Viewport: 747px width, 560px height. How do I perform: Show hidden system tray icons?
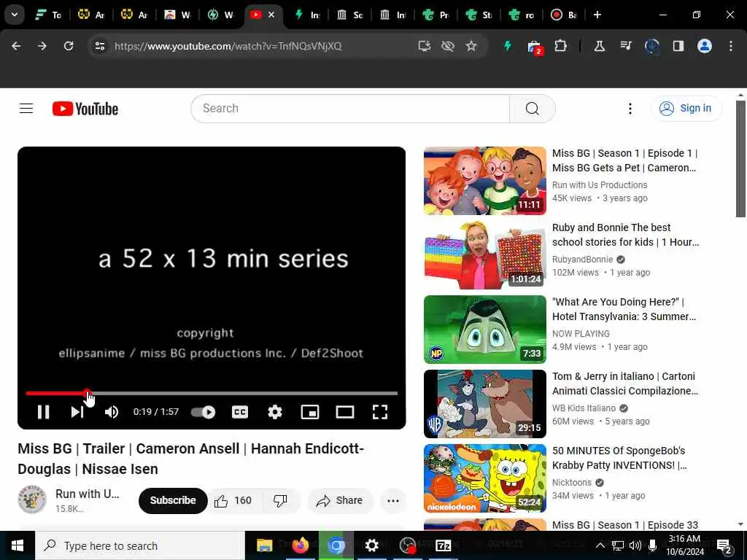pyautogui.click(x=600, y=545)
